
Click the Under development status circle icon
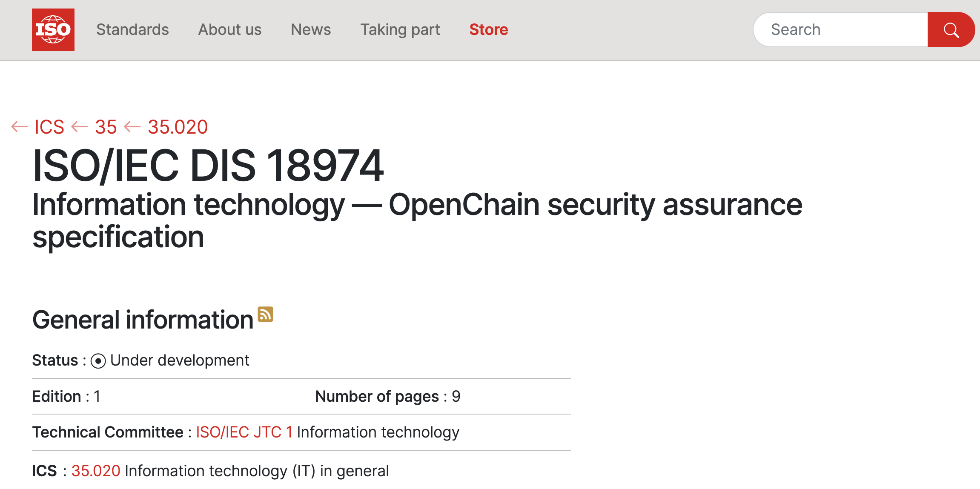98,361
